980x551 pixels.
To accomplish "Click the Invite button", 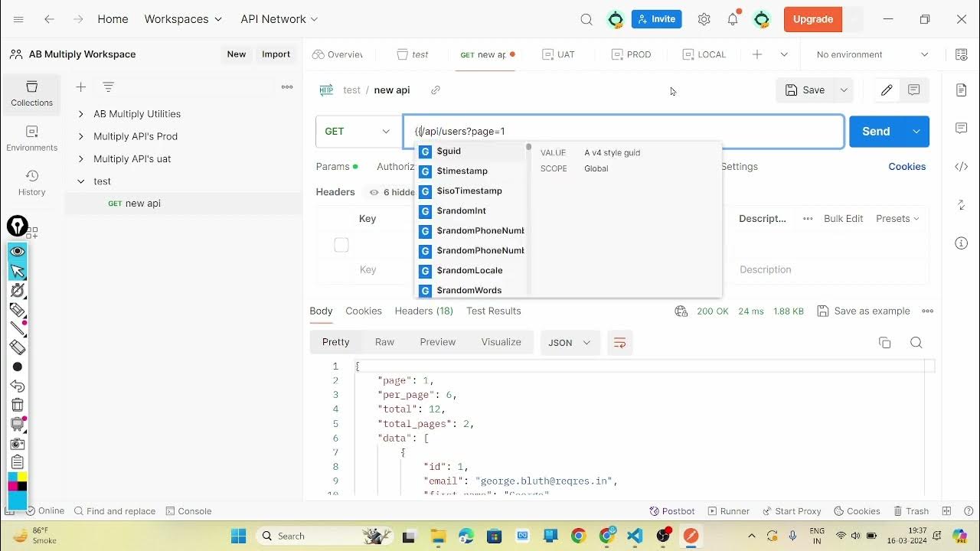I will pyautogui.click(x=657, y=19).
